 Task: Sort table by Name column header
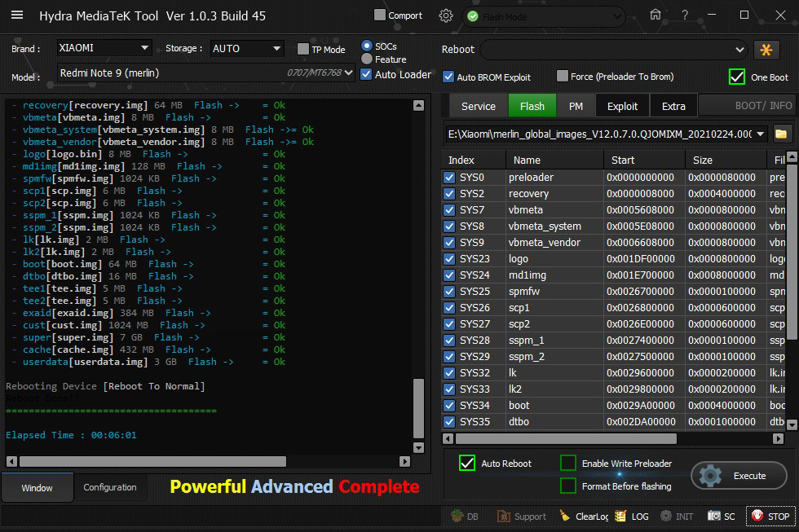point(555,160)
